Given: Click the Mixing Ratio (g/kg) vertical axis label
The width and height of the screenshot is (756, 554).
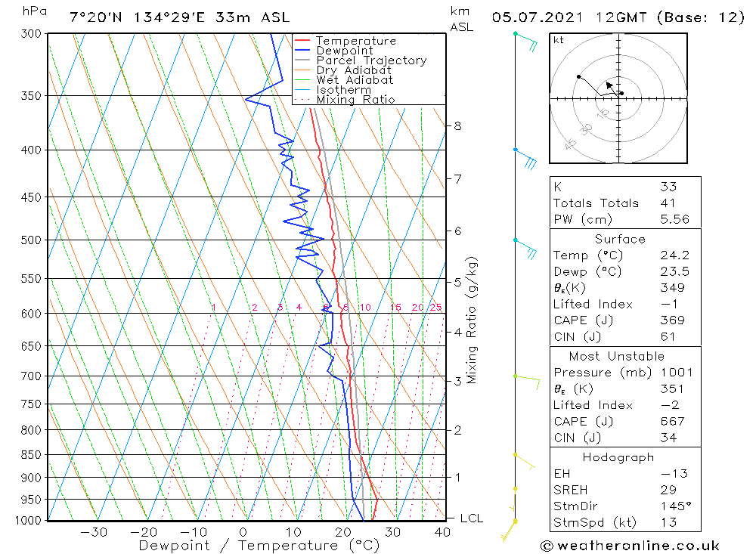Looking at the screenshot, I should tap(472, 320).
